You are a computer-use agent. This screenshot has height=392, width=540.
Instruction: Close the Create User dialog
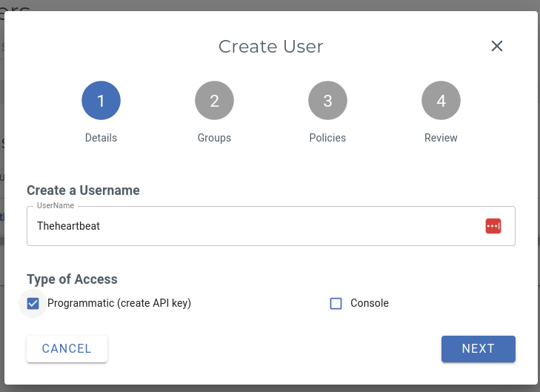[496, 46]
